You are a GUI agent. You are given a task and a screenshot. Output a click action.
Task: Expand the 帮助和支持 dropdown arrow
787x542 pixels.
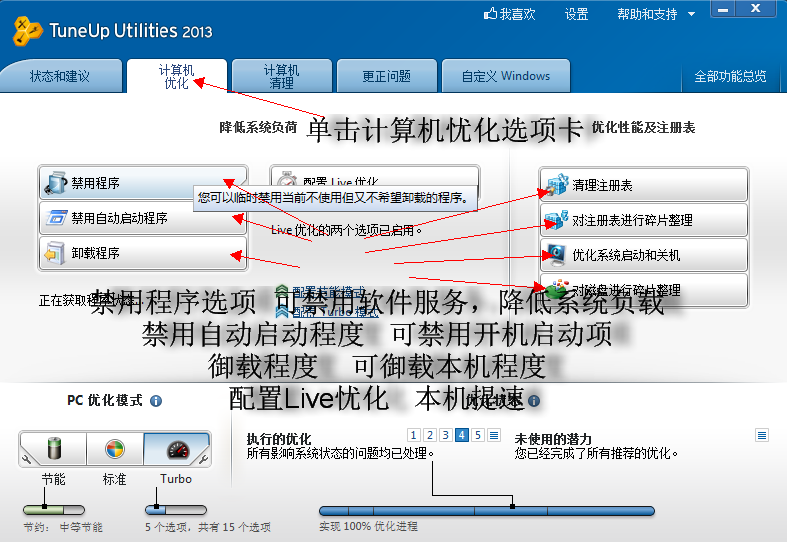(691, 14)
